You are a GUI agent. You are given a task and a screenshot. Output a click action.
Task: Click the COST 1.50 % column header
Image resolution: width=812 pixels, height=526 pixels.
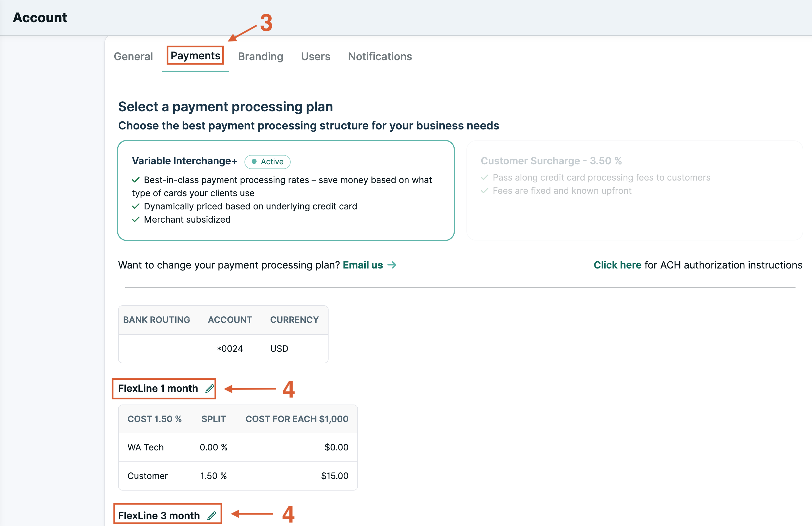pos(155,419)
